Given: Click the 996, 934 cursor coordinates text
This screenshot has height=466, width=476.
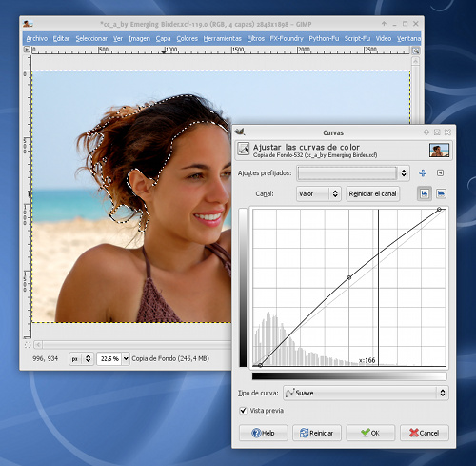Looking at the screenshot, I should (45, 359).
